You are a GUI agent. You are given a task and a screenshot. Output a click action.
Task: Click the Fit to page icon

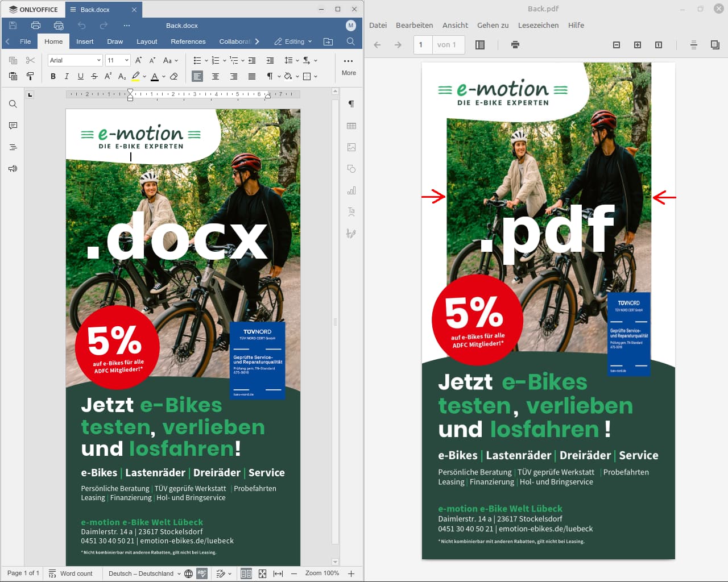point(262,573)
